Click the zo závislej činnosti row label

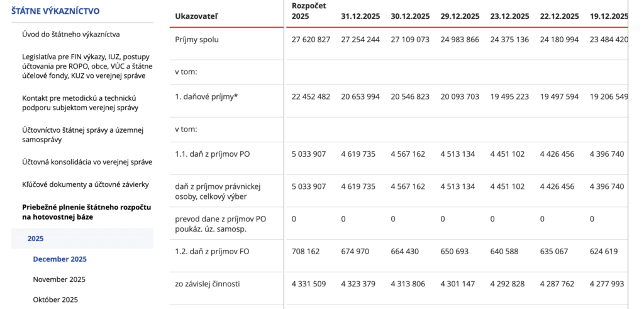(208, 284)
